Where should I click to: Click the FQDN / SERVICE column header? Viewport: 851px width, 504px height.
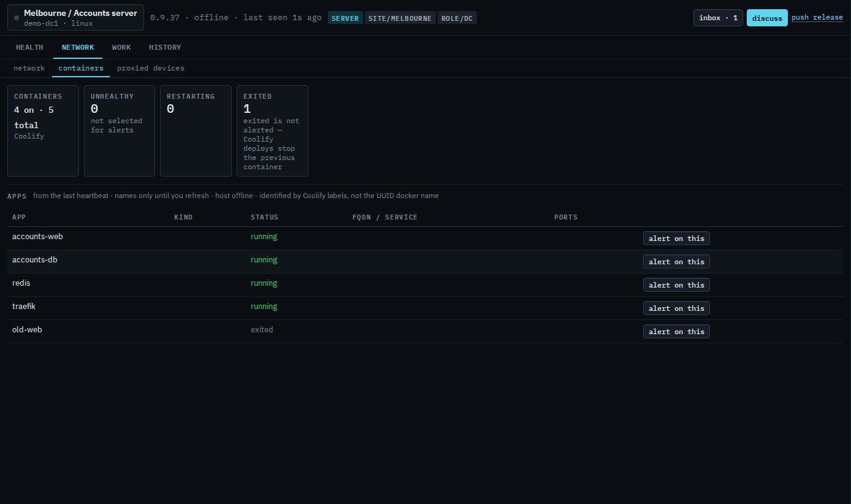(385, 217)
